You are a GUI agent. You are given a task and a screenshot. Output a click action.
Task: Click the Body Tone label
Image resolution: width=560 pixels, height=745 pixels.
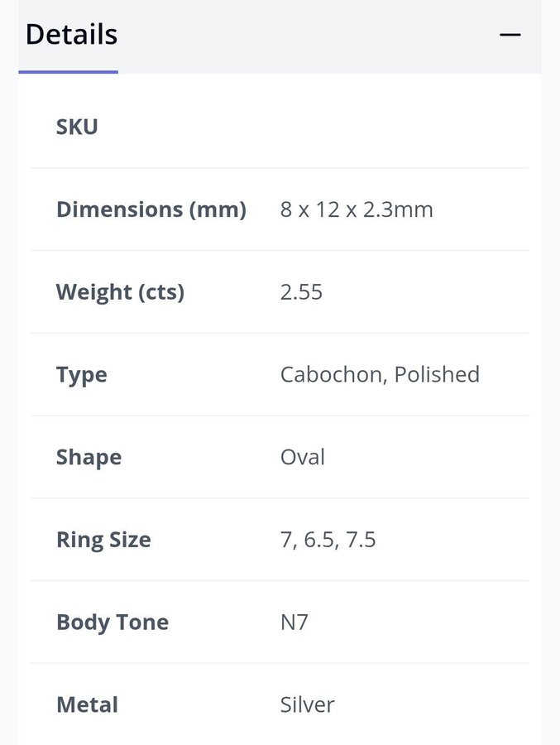pos(112,622)
